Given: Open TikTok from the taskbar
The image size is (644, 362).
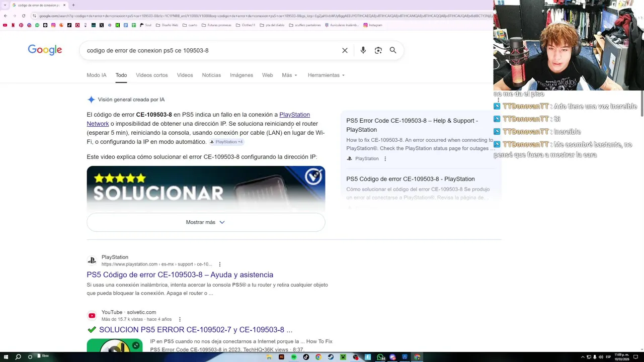Looking at the screenshot, I should [x=306, y=357].
